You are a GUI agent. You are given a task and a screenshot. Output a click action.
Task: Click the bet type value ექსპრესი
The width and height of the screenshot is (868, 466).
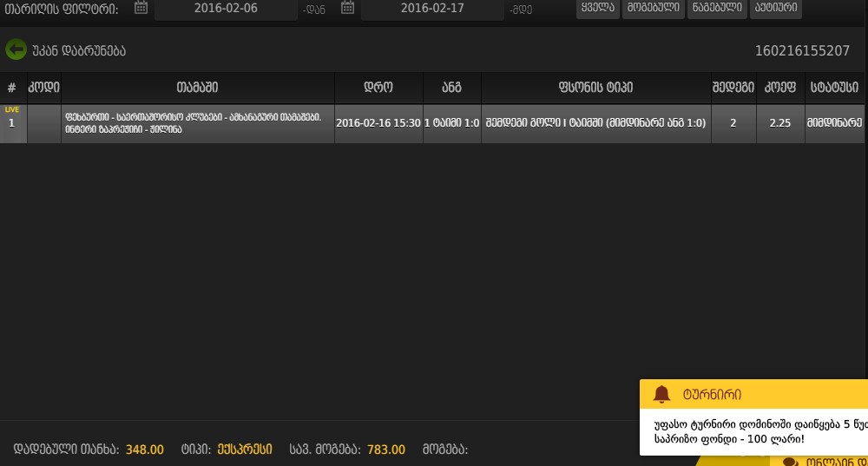click(245, 449)
